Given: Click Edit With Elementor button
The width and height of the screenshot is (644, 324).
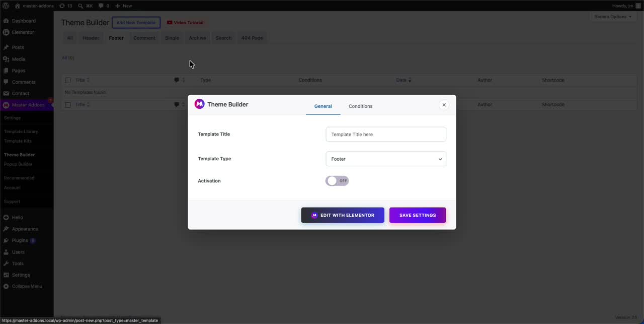Looking at the screenshot, I should tap(343, 215).
